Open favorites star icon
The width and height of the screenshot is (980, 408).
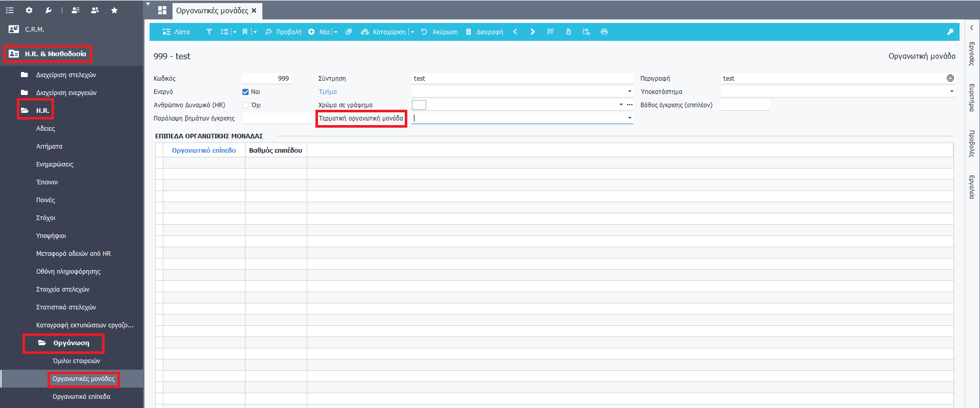coord(114,10)
